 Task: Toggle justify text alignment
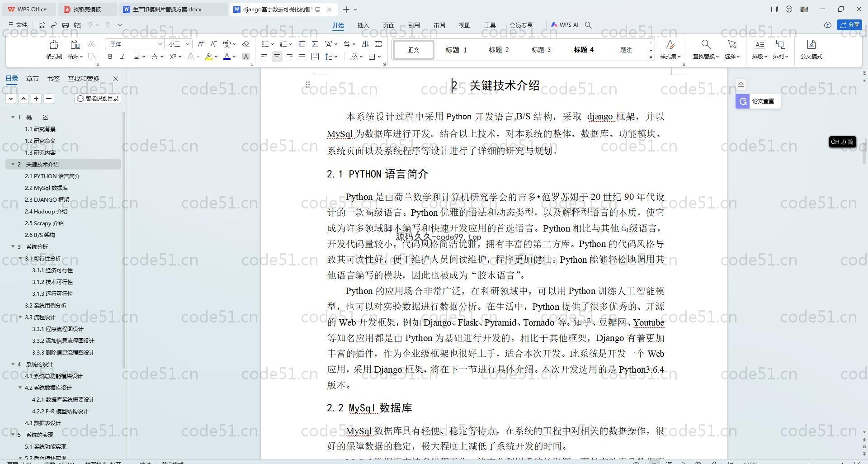(x=302, y=57)
